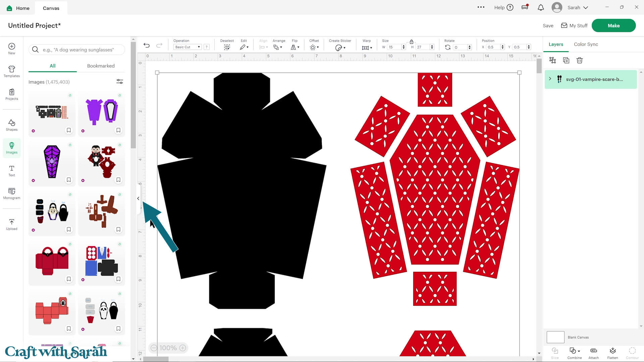Select the Slice tool at bottom right
This screenshot has height=362, width=644.
click(x=555, y=353)
